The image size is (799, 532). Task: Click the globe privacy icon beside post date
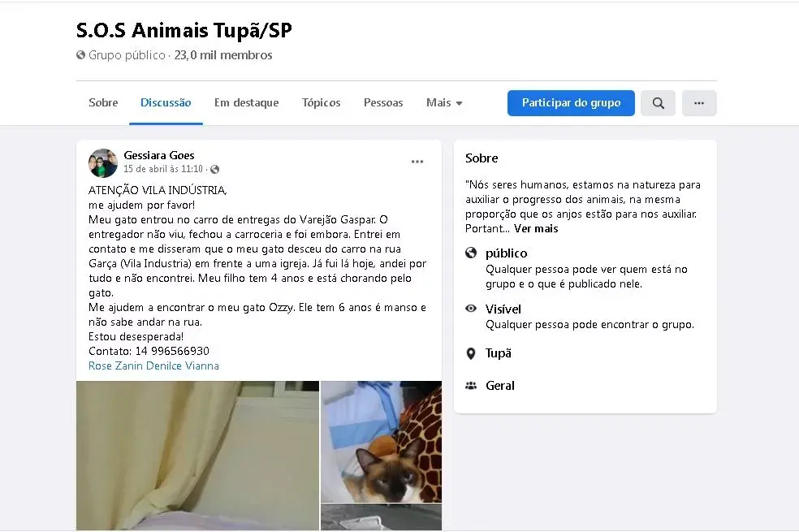(x=215, y=169)
